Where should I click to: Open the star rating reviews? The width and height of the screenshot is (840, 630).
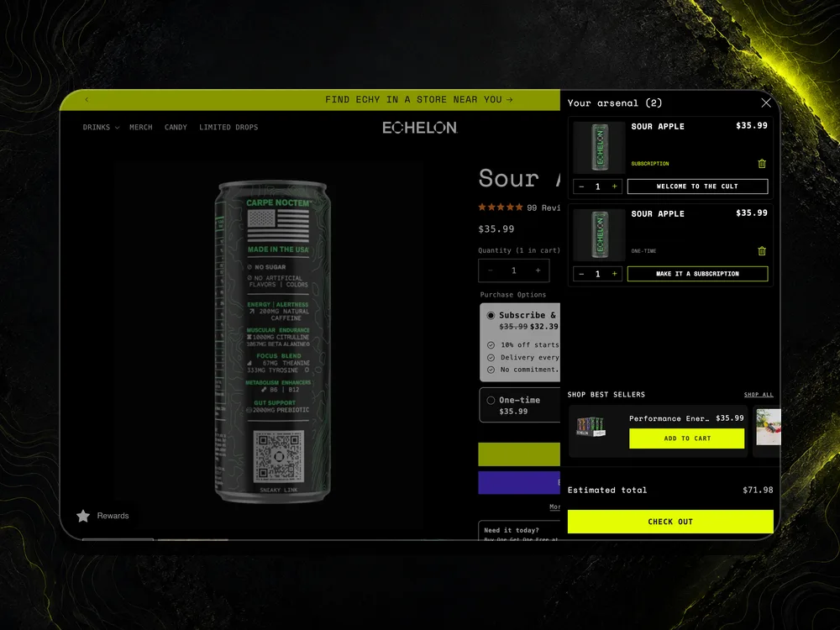pos(519,207)
